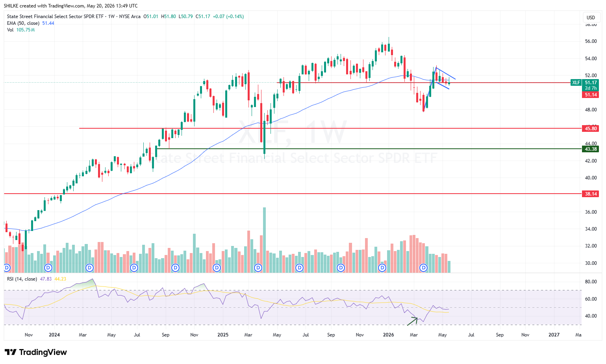Select the red 45.80 horizontal line label
This screenshot has width=606, height=364.
tap(591, 128)
